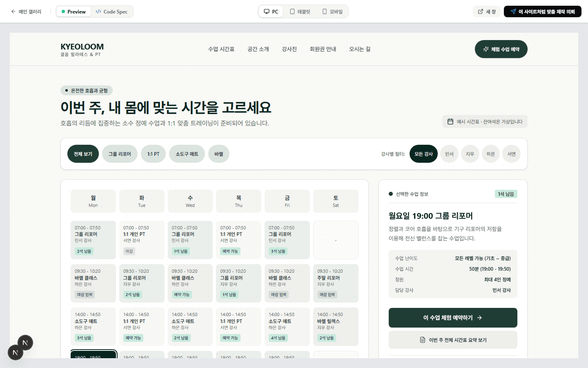Click the right arrow in 이 수업 체험 예약하기
Image resolution: width=588 pixels, height=368 pixels.
coord(479,318)
